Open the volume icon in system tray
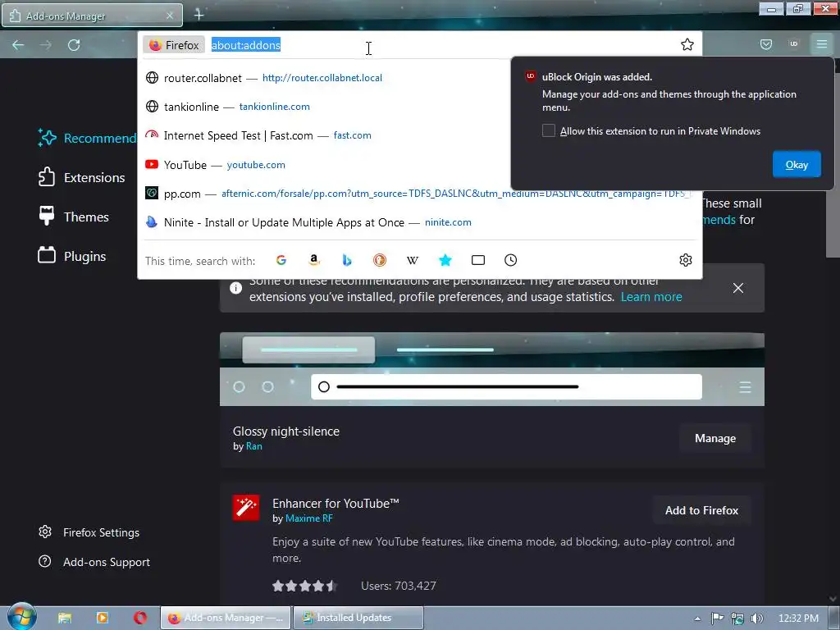This screenshot has height=630, width=840. 757,619
